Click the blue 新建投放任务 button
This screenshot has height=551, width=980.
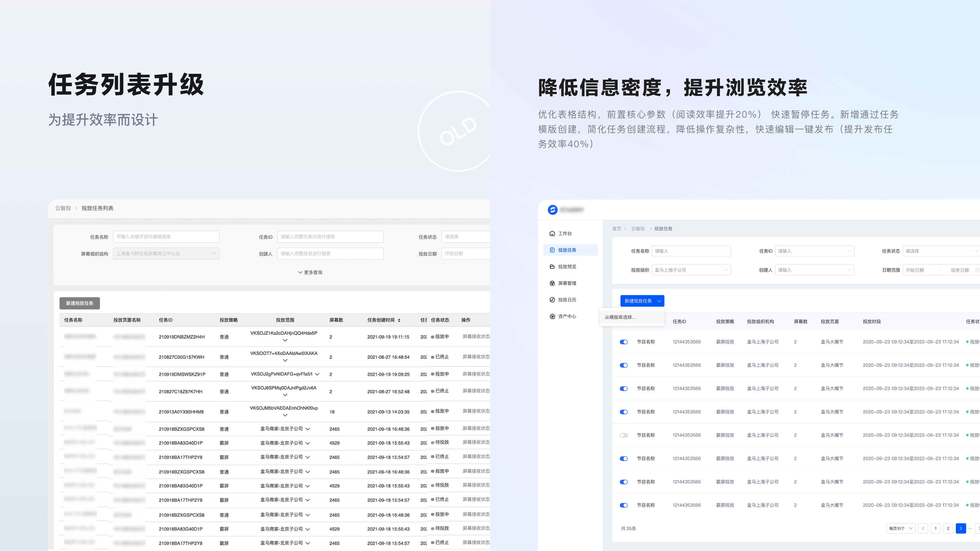(638, 301)
